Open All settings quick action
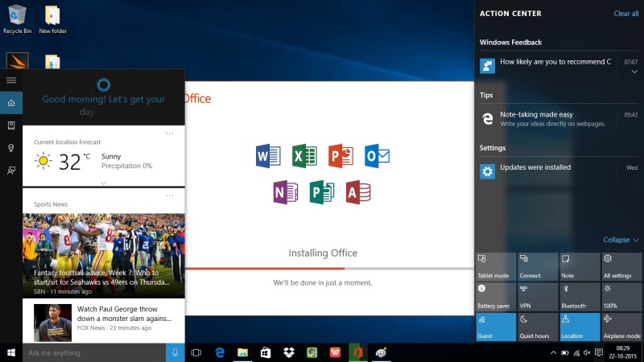The image size is (644, 362). click(x=621, y=266)
